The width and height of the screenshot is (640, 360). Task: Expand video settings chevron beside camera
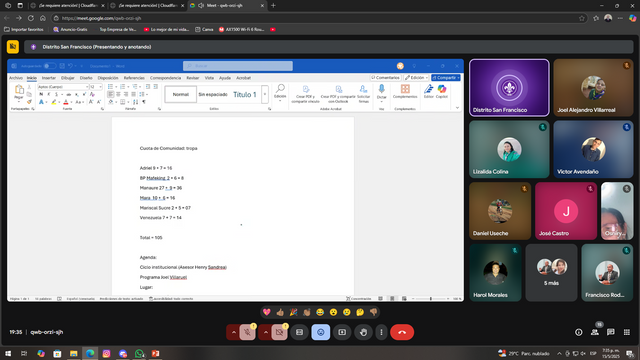tap(265, 332)
